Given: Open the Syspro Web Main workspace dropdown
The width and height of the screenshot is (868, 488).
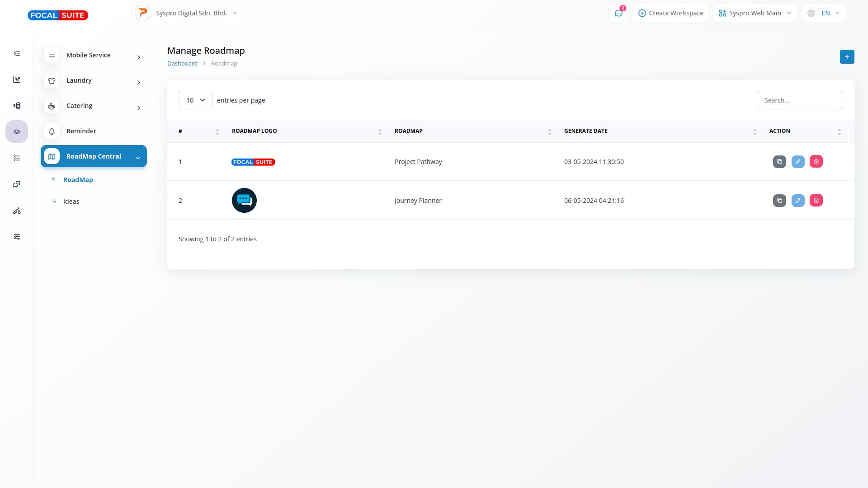Looking at the screenshot, I should [x=755, y=13].
